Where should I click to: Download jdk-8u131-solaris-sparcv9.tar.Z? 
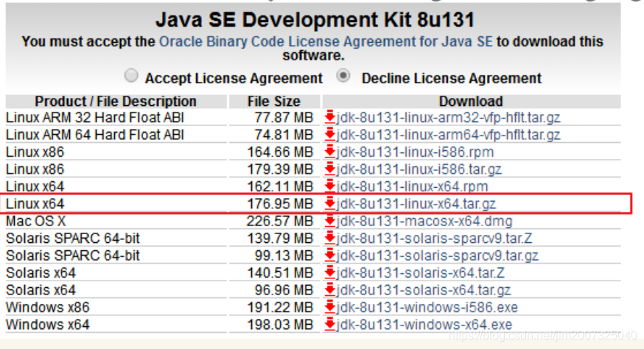[x=434, y=239]
